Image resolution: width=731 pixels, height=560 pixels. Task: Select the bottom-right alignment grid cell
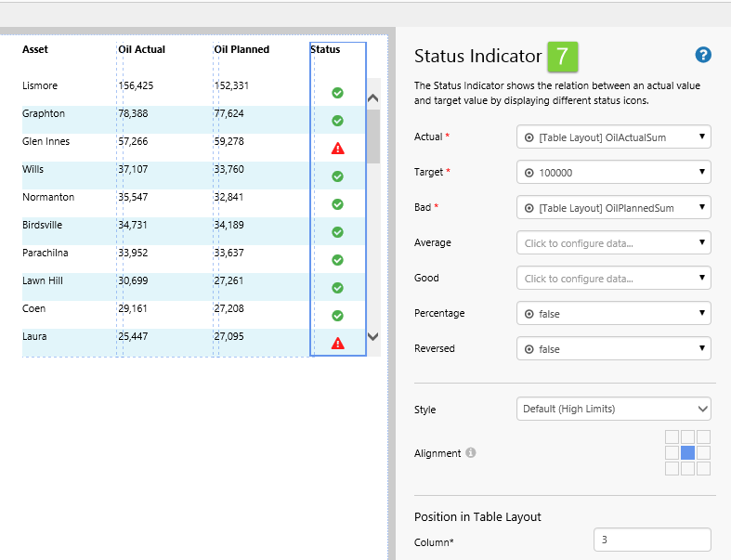coord(704,469)
